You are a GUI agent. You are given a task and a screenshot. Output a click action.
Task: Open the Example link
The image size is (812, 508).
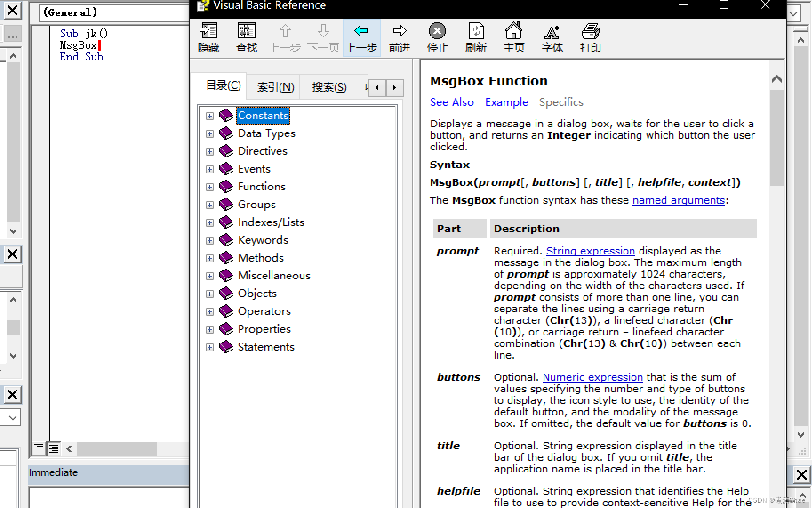coord(506,102)
